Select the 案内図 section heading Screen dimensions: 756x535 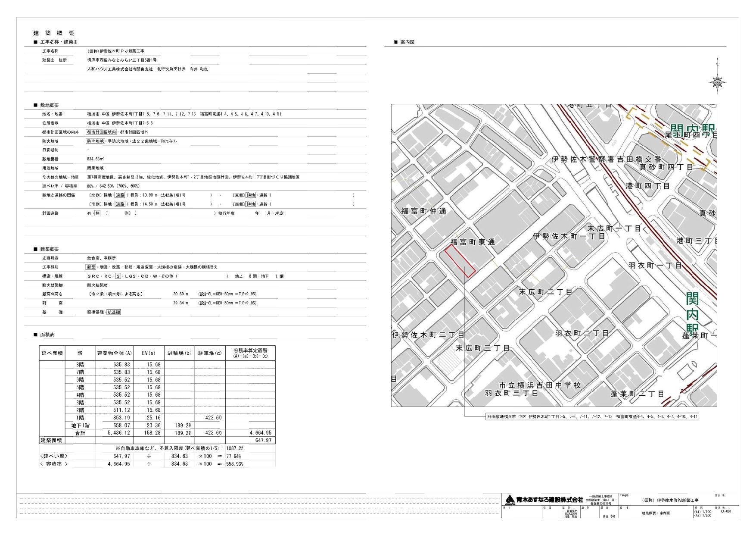(407, 42)
